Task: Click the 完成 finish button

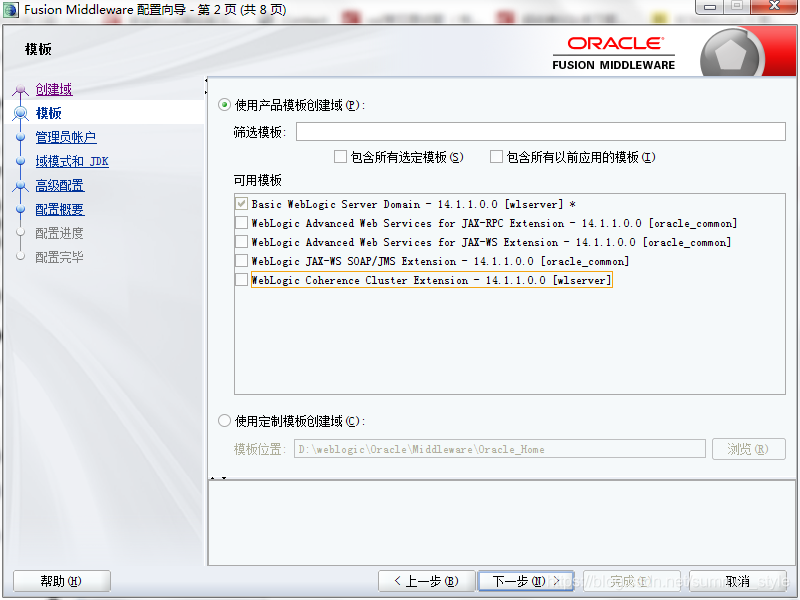Action: click(x=632, y=581)
